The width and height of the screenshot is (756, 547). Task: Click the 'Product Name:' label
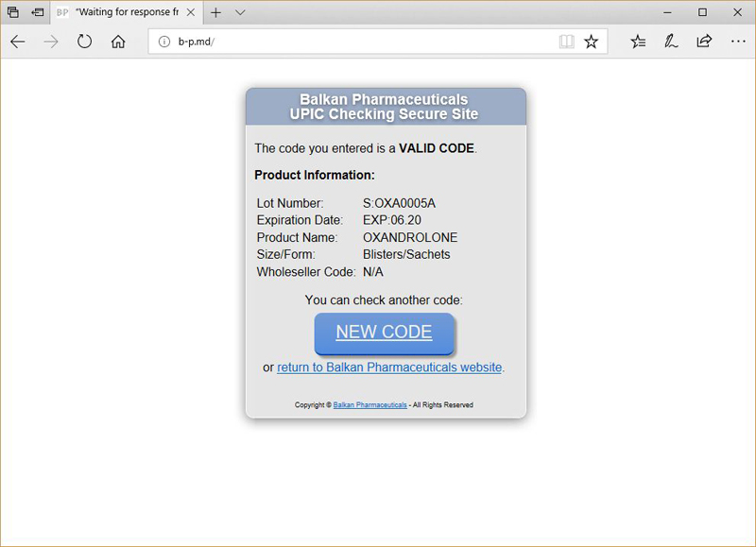click(297, 237)
